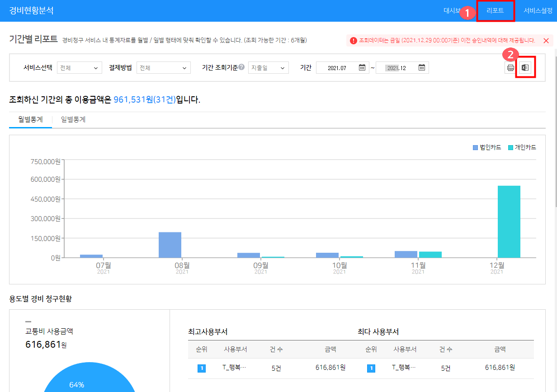
Task: Go to 서비스설정 in top navigation
Action: (x=538, y=11)
